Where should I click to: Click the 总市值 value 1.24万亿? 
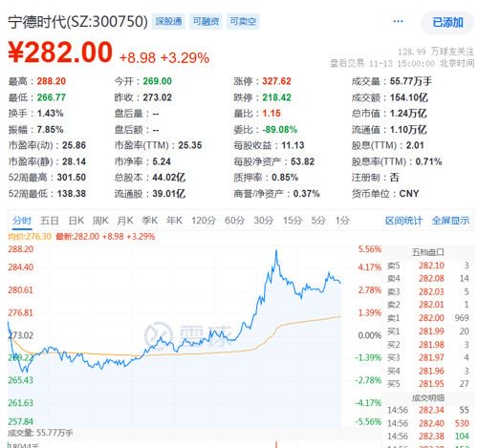coord(408,114)
